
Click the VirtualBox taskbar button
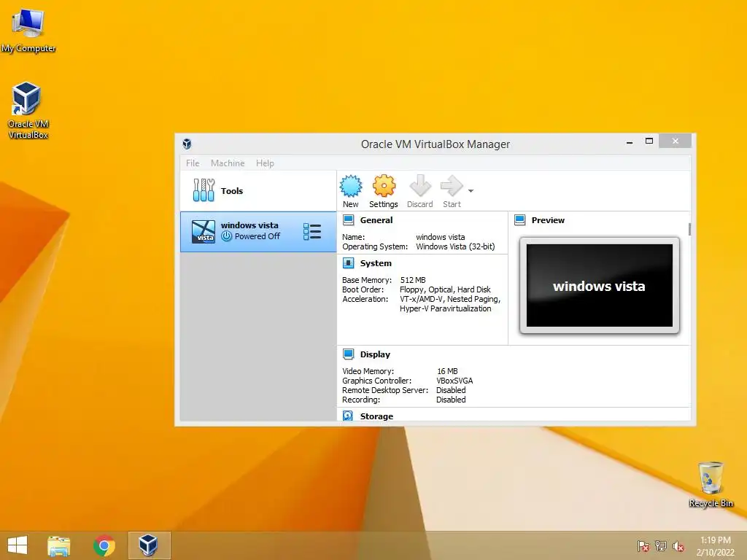pyautogui.click(x=149, y=545)
